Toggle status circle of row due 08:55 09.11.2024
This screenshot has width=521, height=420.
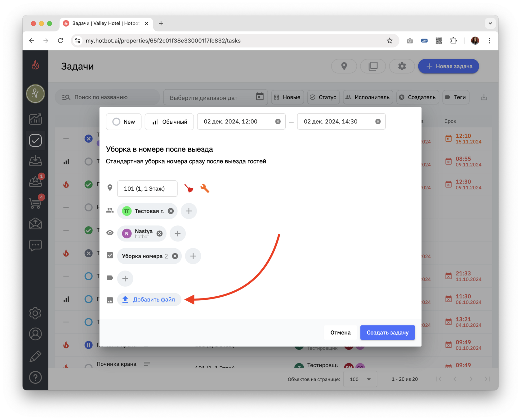coord(88,161)
